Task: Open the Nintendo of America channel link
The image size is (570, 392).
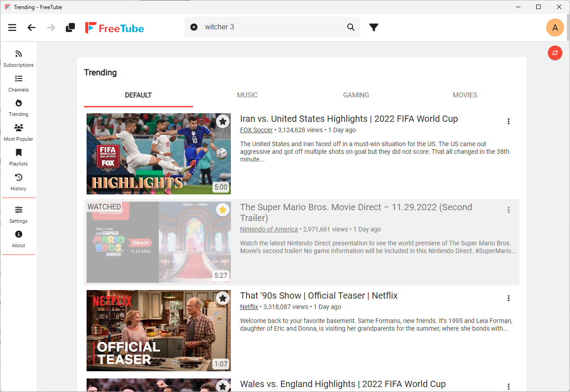Action: (x=269, y=229)
